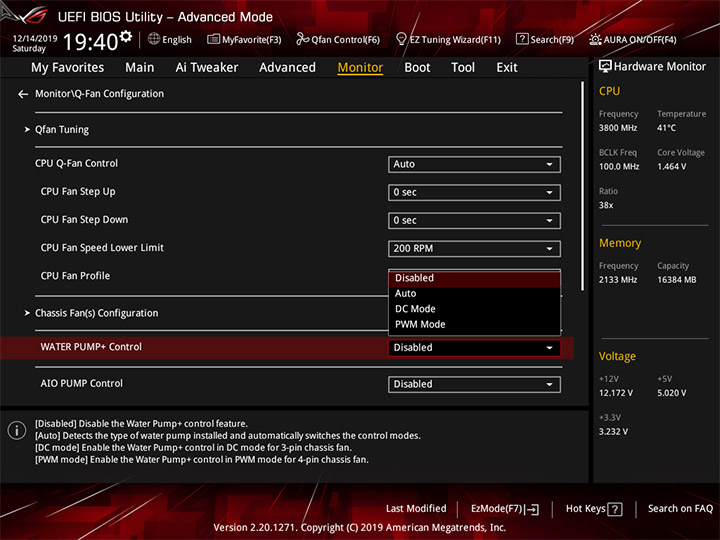
Task: Expand Qfan Tuning submenu
Action: 62,129
